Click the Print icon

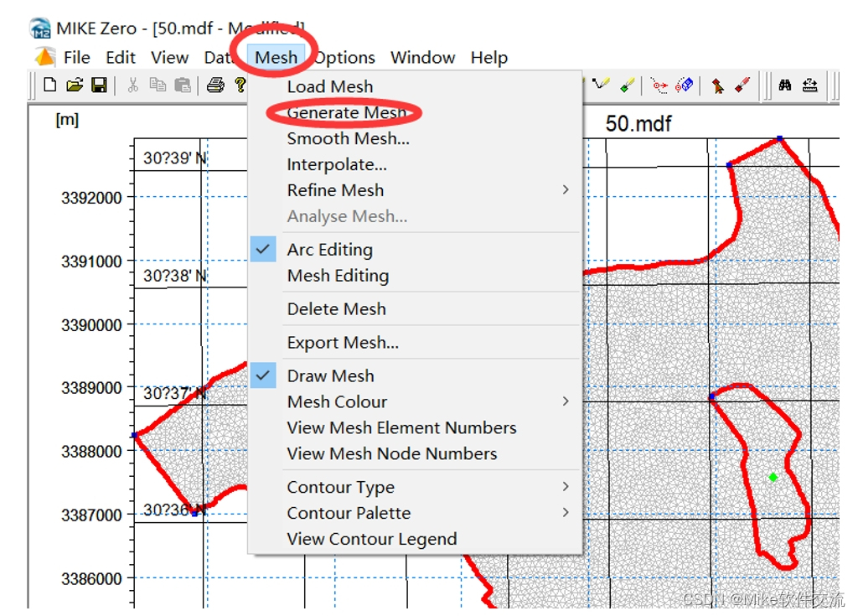click(x=215, y=85)
